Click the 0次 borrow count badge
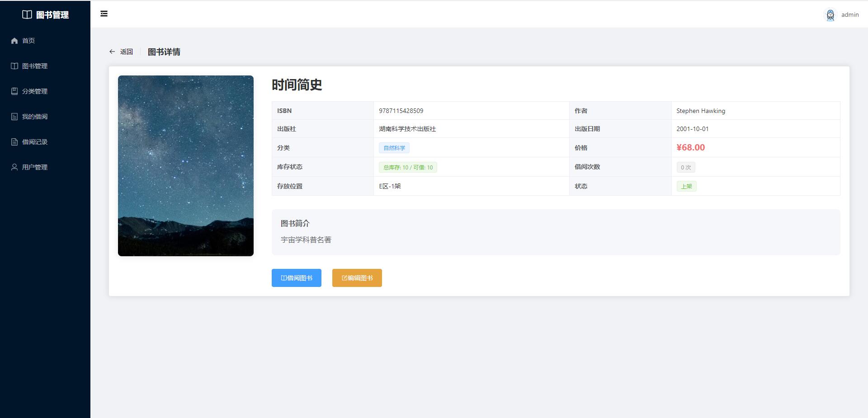Image resolution: width=868 pixels, height=418 pixels. point(685,167)
